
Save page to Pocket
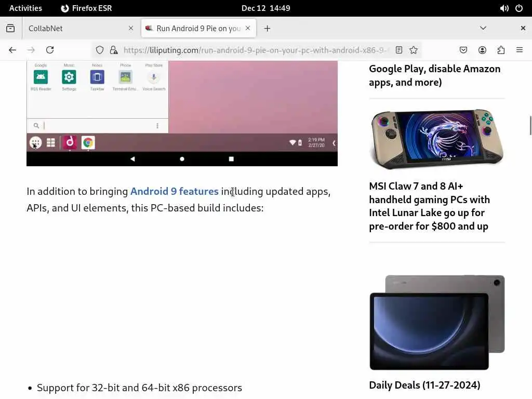[x=463, y=50]
